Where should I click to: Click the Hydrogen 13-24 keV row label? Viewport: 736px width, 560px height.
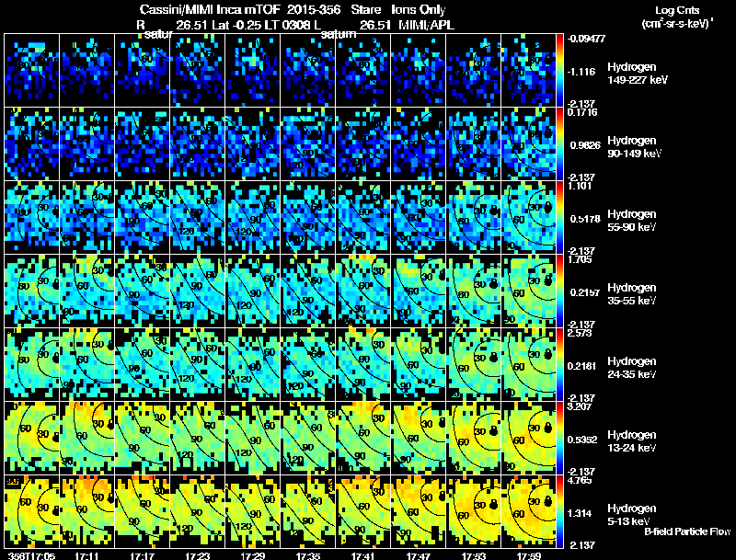pyautogui.click(x=632, y=441)
